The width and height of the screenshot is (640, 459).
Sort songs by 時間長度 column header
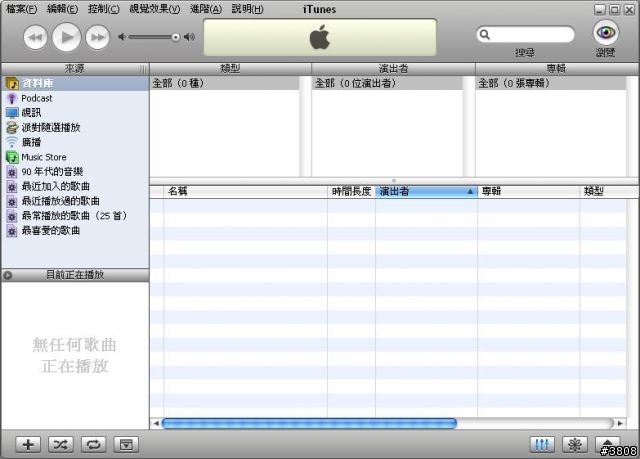(351, 191)
